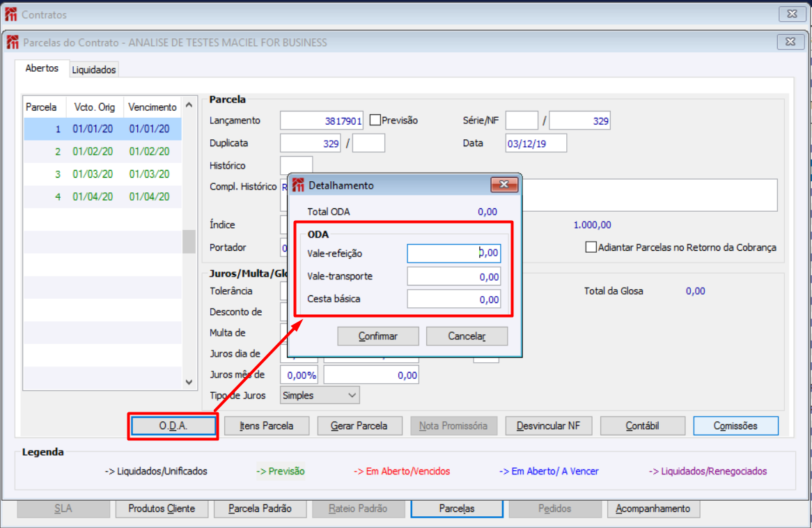Click the NF number field 329
The image size is (812, 528).
point(580,121)
